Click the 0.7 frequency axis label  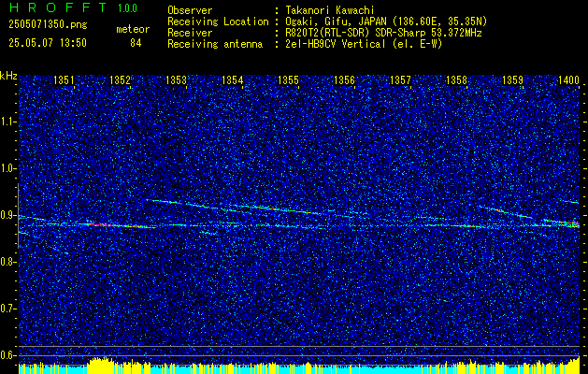pos(8,309)
